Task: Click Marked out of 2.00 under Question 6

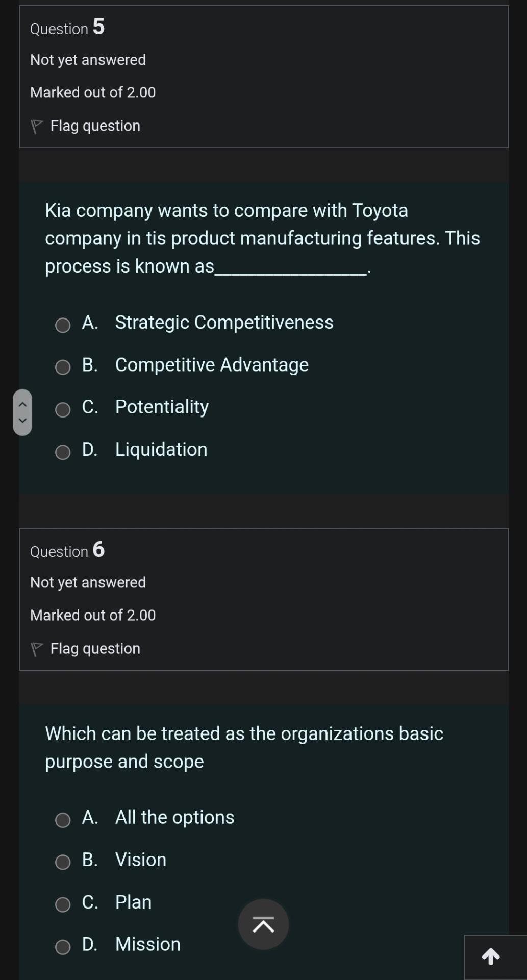Action: click(93, 615)
